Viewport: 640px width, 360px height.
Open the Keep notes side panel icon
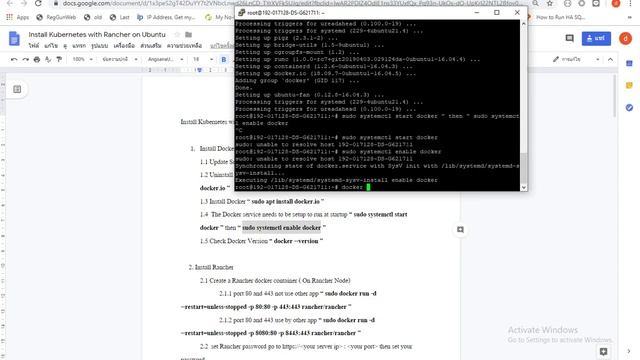point(629,85)
